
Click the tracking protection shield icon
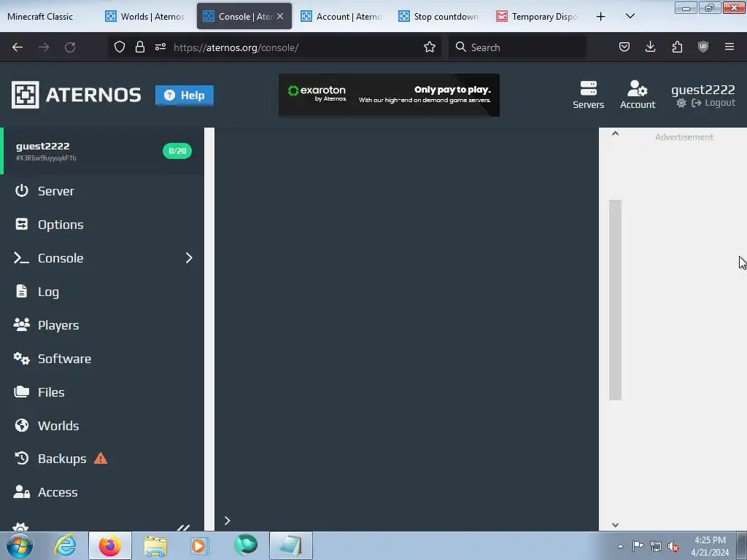tap(119, 47)
